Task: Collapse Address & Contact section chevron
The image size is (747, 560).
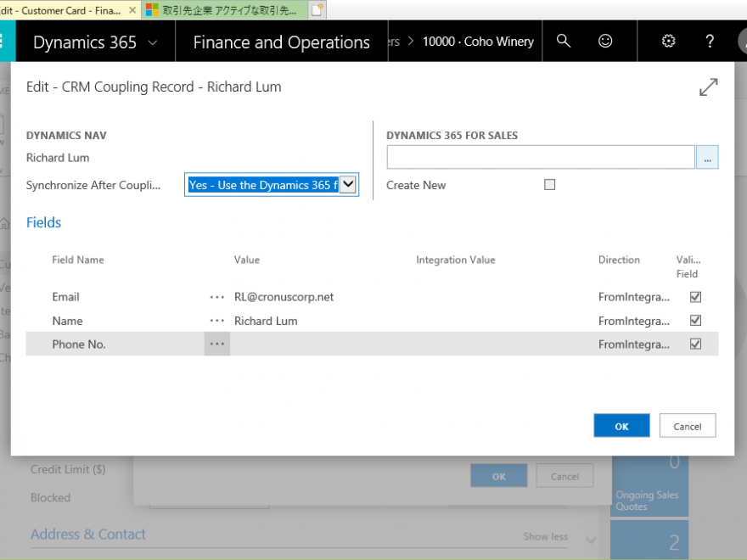Action: 591,540
